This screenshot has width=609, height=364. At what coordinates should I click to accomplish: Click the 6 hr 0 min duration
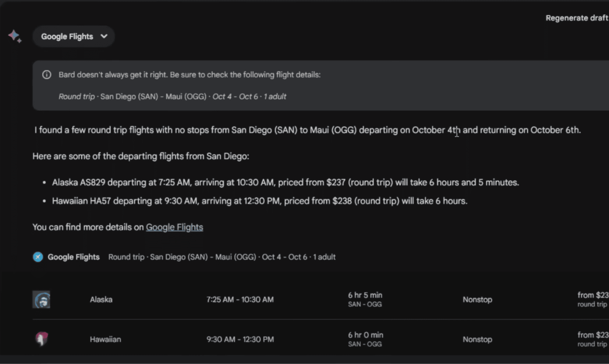click(366, 335)
